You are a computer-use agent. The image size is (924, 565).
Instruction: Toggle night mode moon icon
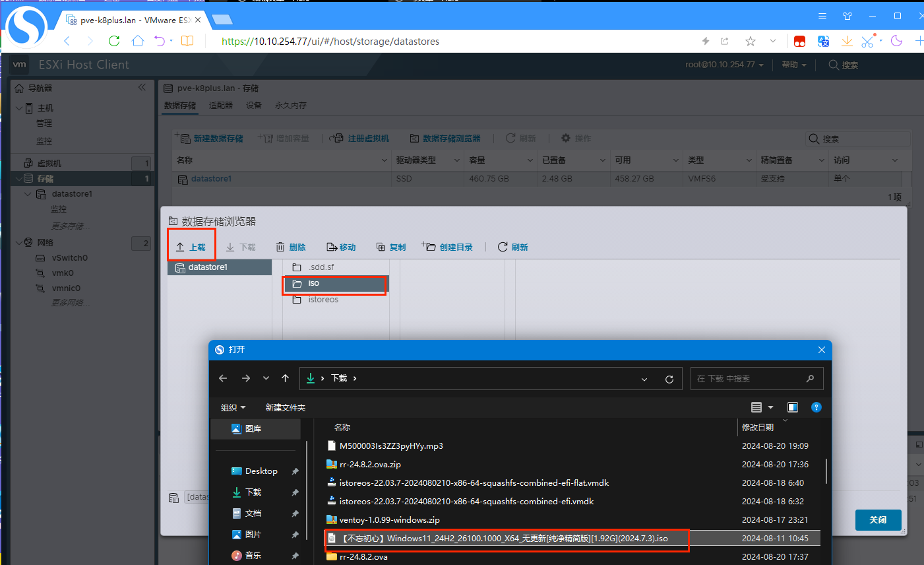[896, 41]
